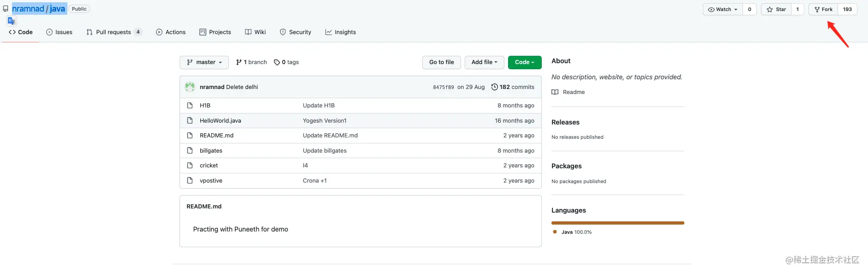Screen dimensions: 868x273
Task: Open the Update H1B commit message
Action: (319, 106)
